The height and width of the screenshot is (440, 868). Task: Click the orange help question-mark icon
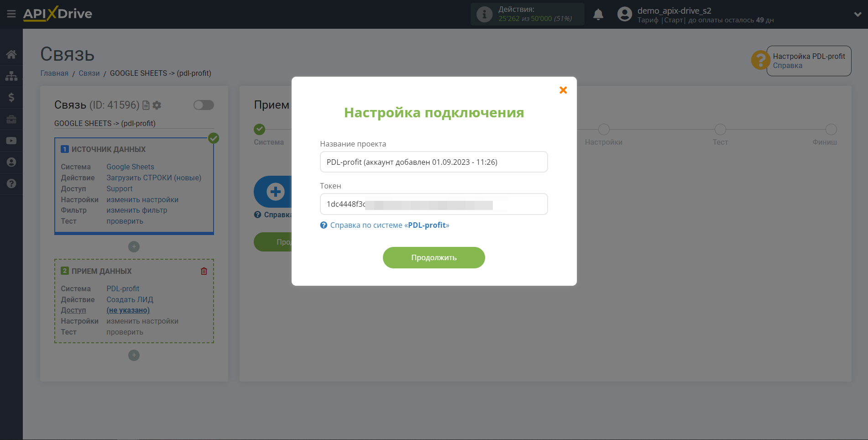tap(760, 60)
